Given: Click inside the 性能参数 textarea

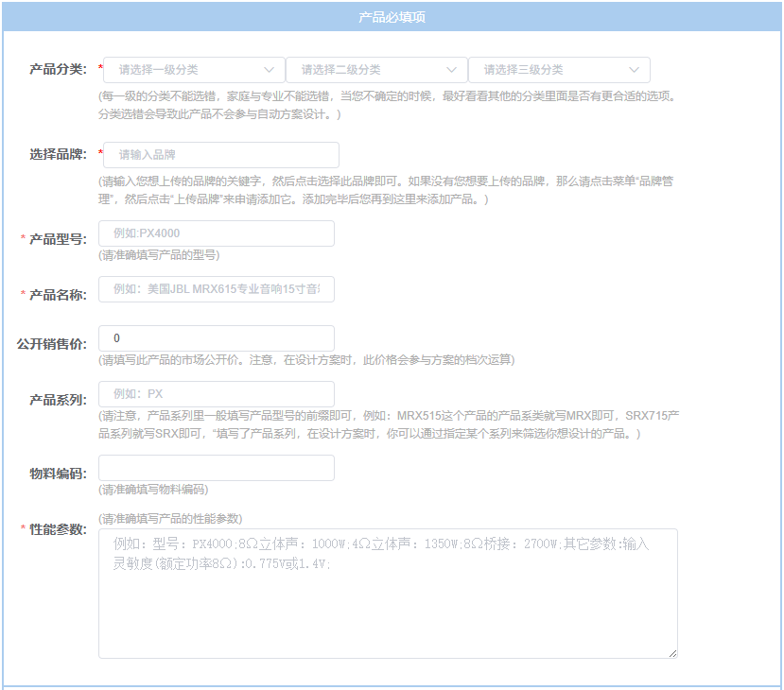Looking at the screenshot, I should [388, 594].
